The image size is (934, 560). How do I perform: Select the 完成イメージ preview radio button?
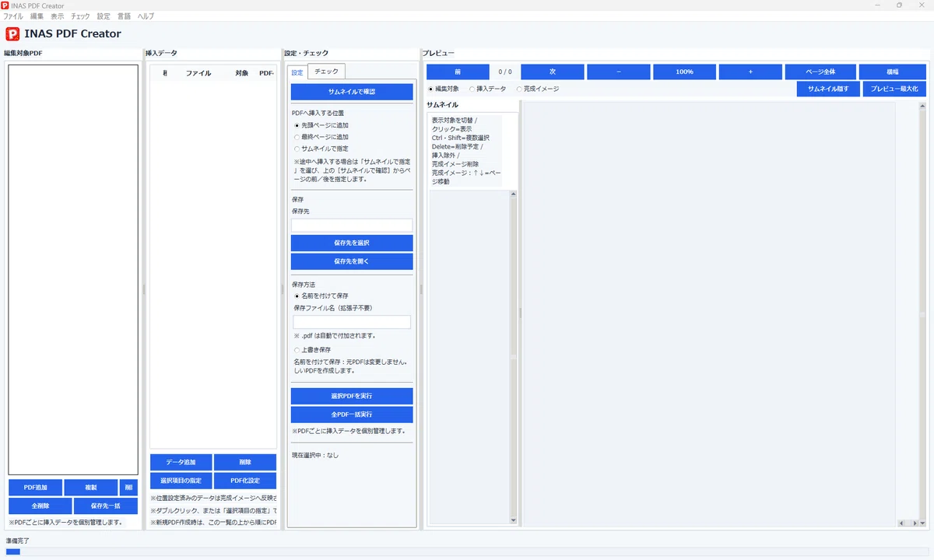[519, 89]
